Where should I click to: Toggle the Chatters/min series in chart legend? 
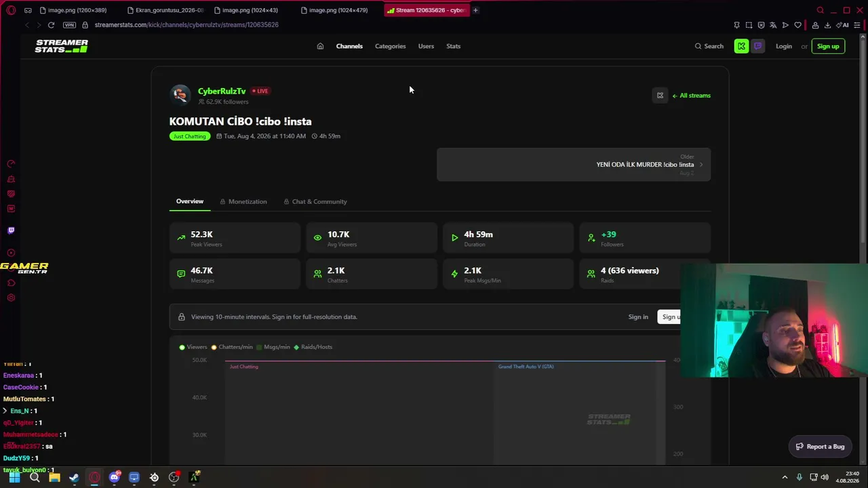[x=232, y=347]
